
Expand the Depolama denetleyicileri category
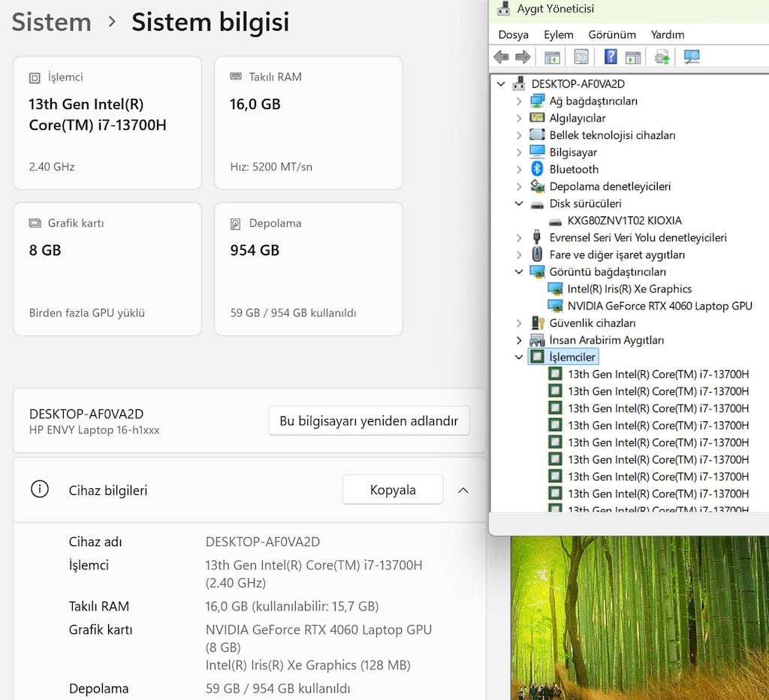click(519, 186)
